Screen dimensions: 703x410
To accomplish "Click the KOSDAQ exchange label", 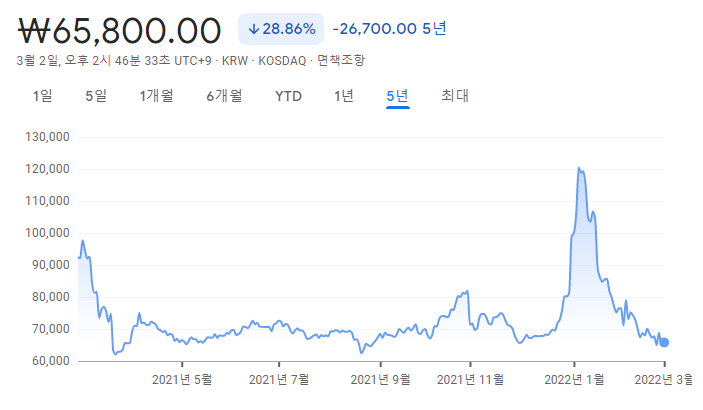I will pyautogui.click(x=282, y=61).
